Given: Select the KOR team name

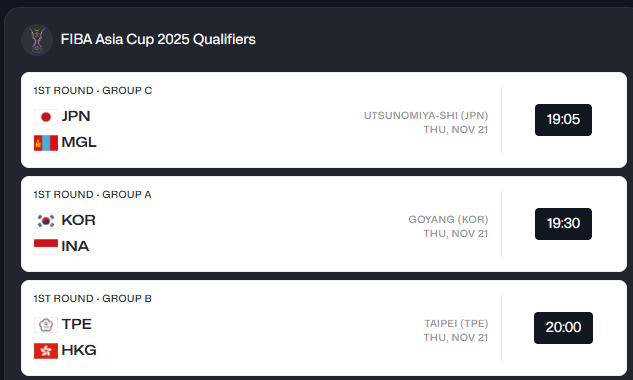Looking at the screenshot, I should 78,220.
